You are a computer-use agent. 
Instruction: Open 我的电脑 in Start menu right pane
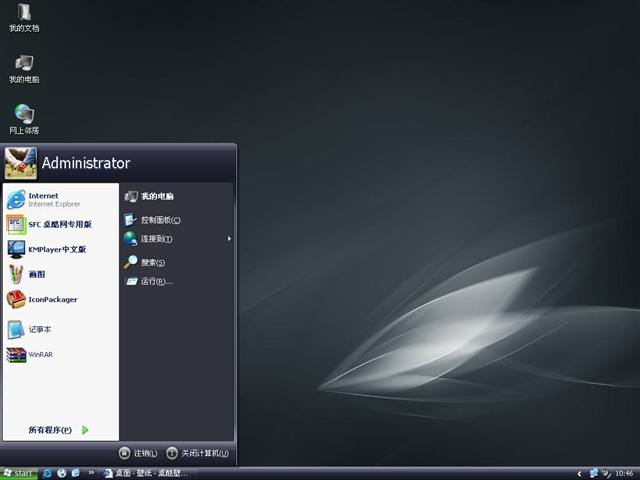point(149,196)
